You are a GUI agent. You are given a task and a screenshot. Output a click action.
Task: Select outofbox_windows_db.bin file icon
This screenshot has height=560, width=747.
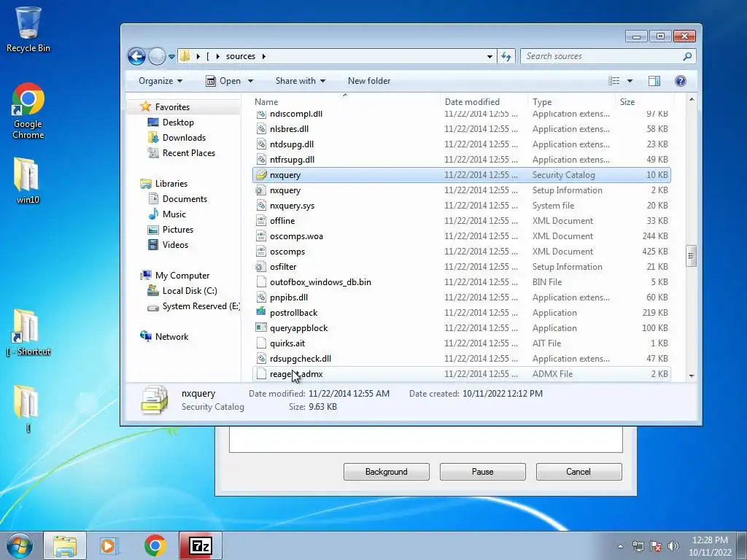[260, 282]
